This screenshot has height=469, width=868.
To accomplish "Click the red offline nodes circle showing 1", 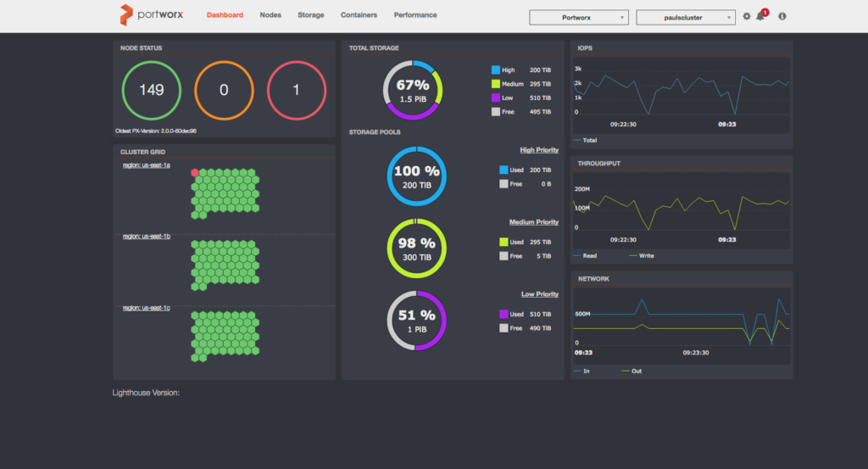I will tap(296, 90).
